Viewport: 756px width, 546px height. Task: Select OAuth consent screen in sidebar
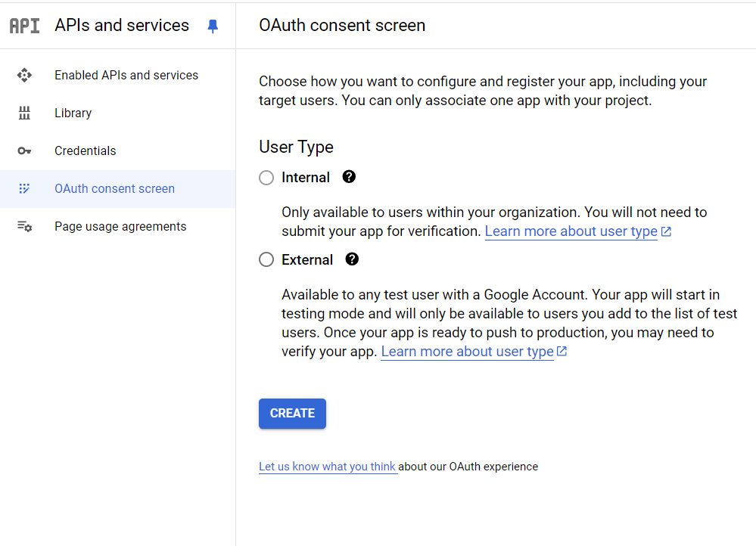tap(117, 188)
